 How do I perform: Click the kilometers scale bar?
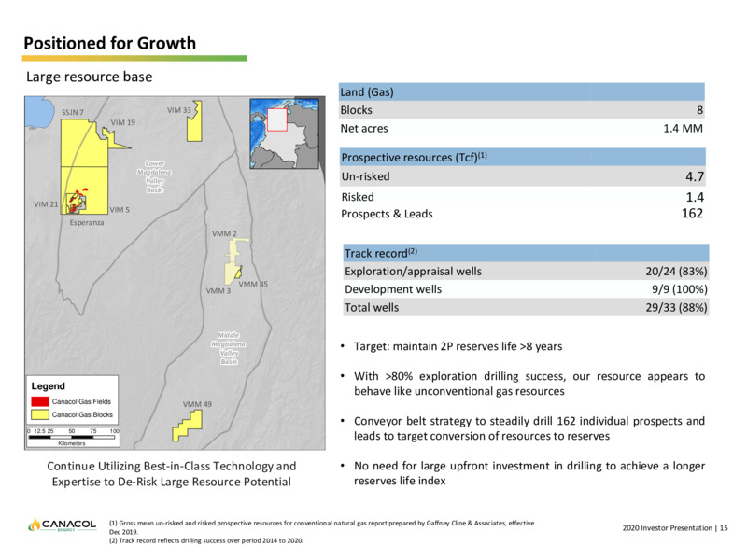(73, 437)
